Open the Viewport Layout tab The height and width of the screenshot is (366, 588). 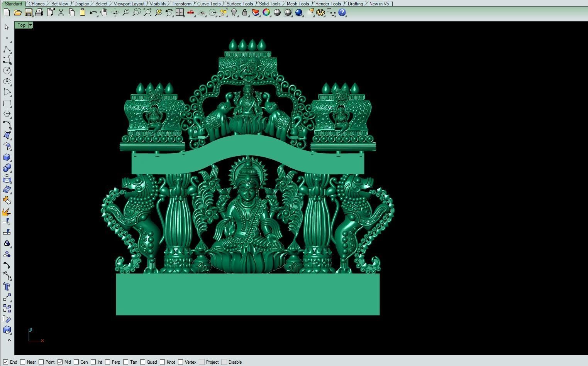coord(129,3)
